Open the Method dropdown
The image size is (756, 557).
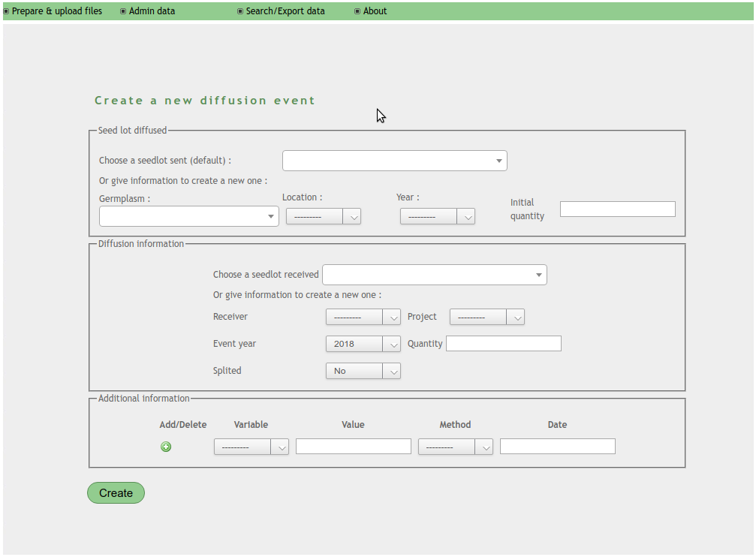[x=455, y=447]
